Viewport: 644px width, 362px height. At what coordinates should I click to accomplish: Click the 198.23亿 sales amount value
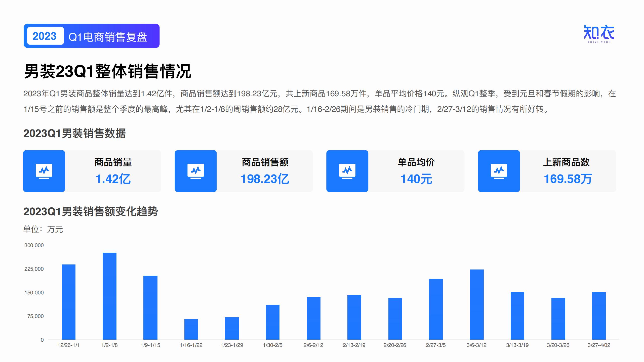pos(265,179)
